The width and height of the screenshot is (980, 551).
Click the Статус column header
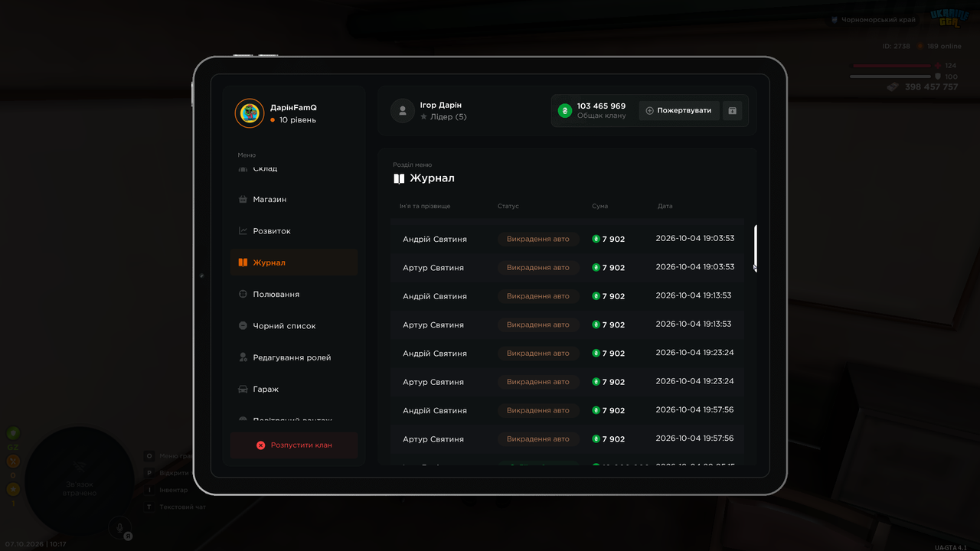point(508,207)
